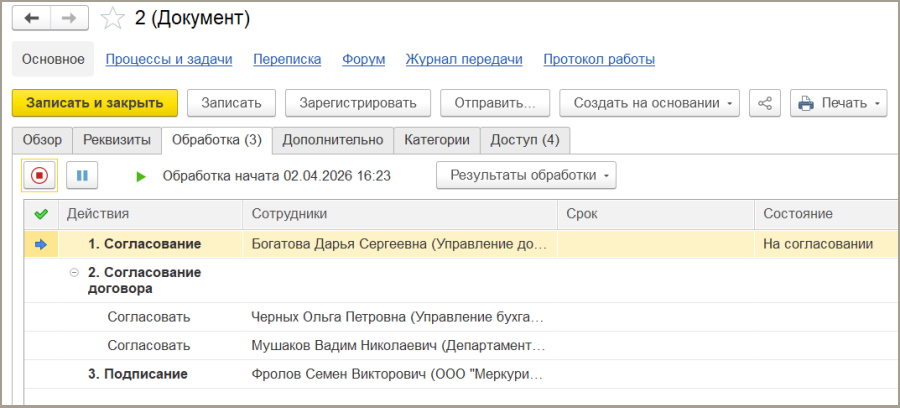
Task: Open the Переписка link
Action: pyautogui.click(x=287, y=60)
